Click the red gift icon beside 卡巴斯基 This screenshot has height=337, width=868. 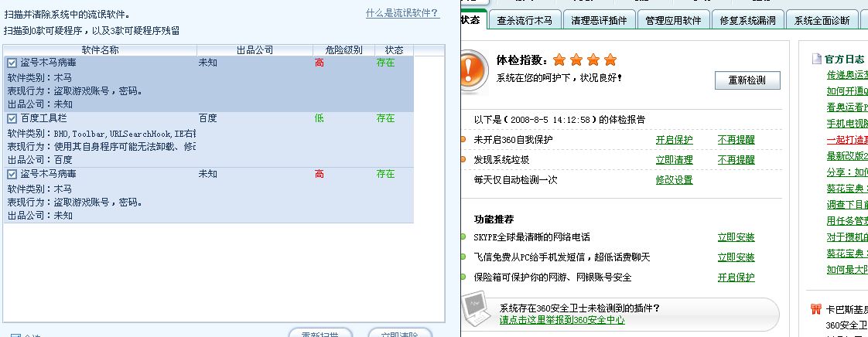coord(816,308)
